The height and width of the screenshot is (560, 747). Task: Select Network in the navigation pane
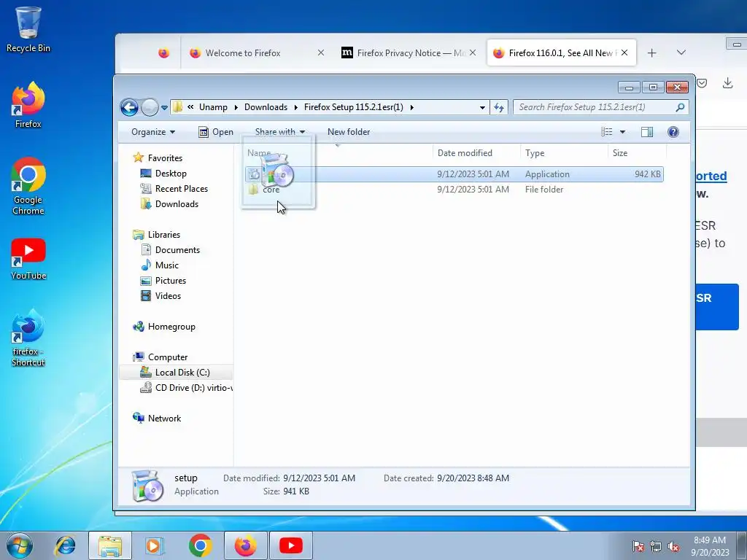[158, 418]
